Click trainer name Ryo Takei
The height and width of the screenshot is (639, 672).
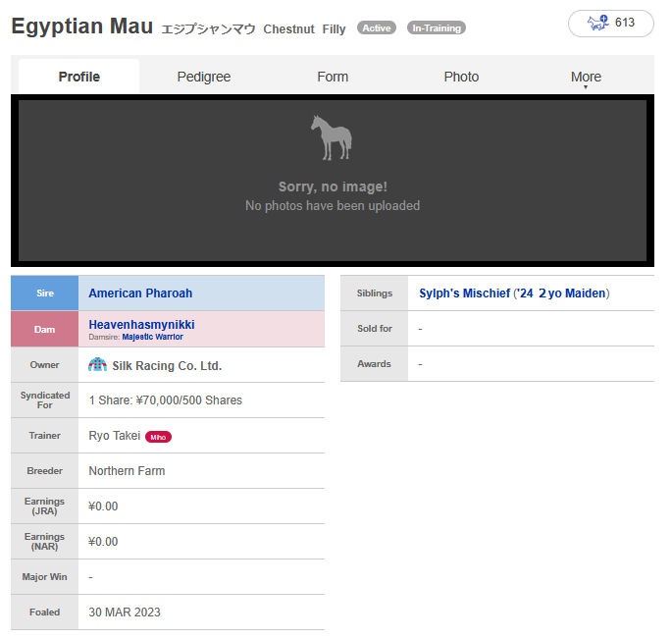click(x=115, y=436)
